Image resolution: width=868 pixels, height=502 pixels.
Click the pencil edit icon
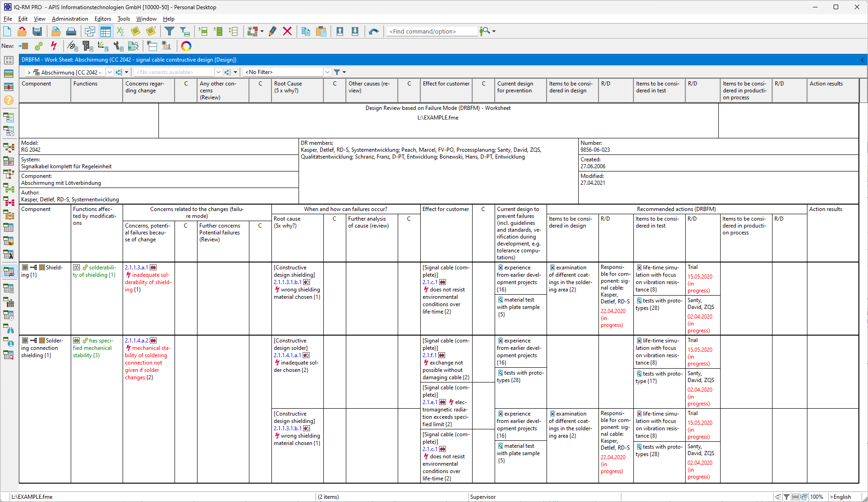pyautogui.click(x=272, y=31)
